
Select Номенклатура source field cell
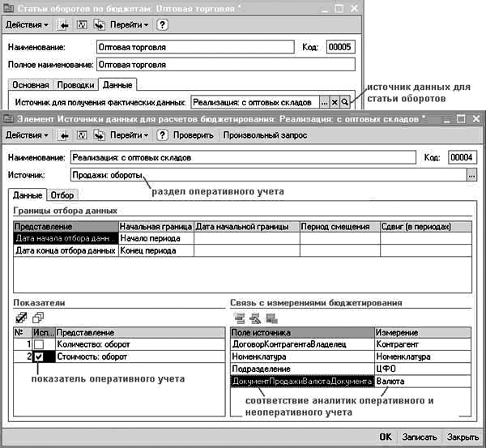(x=302, y=356)
